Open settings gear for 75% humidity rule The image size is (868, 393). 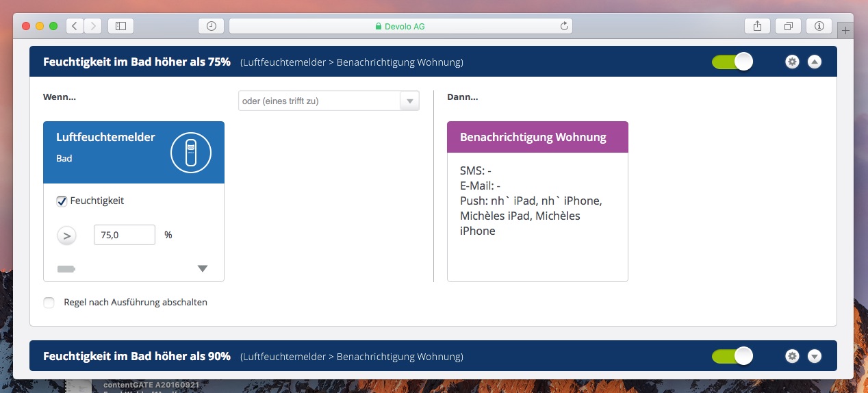pos(792,62)
